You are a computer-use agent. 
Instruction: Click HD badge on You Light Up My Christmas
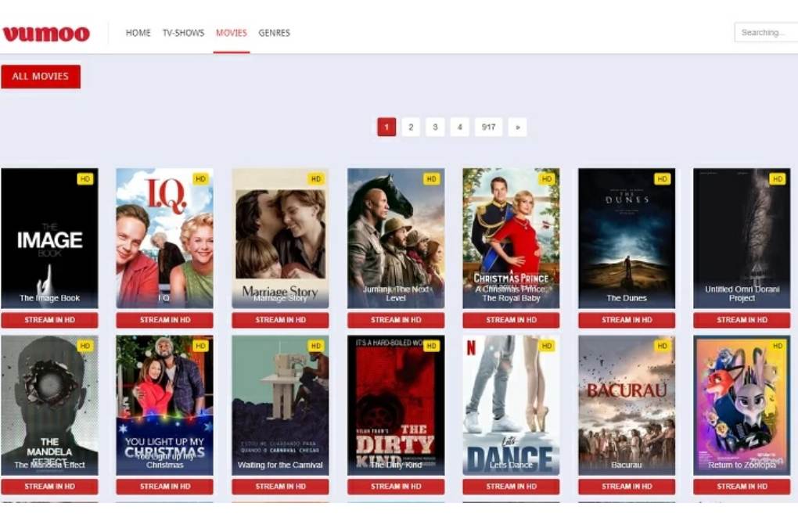pos(200,346)
